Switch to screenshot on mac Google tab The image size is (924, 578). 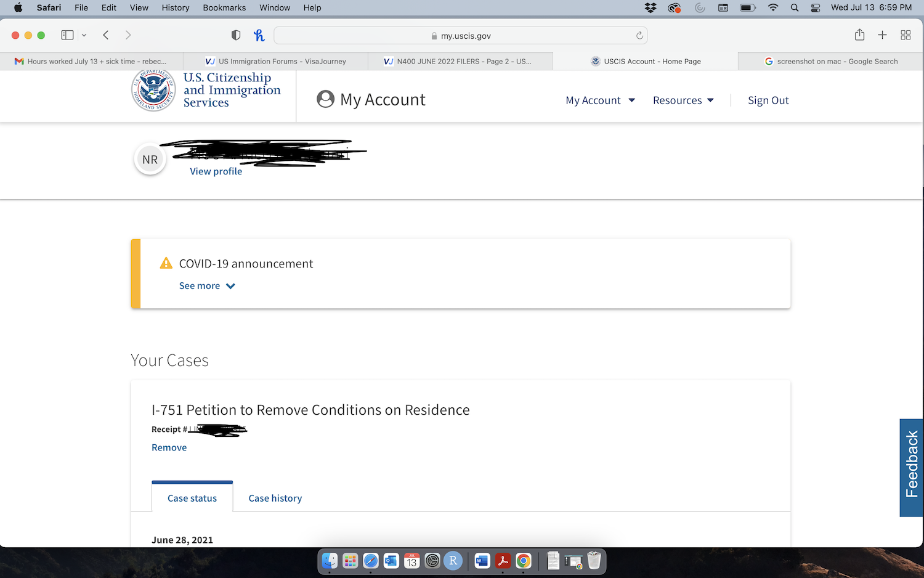[831, 61]
